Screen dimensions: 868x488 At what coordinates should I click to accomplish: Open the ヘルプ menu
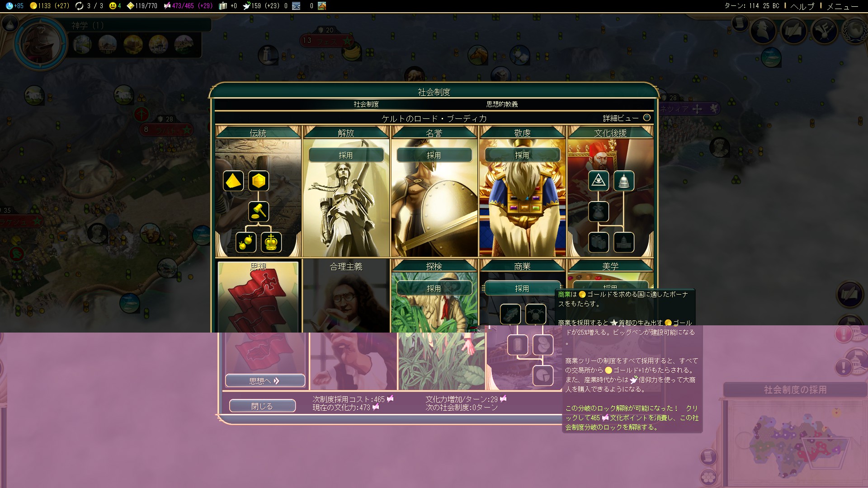click(802, 6)
